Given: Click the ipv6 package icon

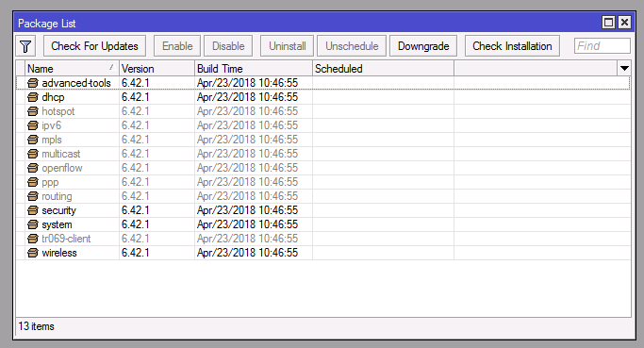Looking at the screenshot, I should click(33, 125).
